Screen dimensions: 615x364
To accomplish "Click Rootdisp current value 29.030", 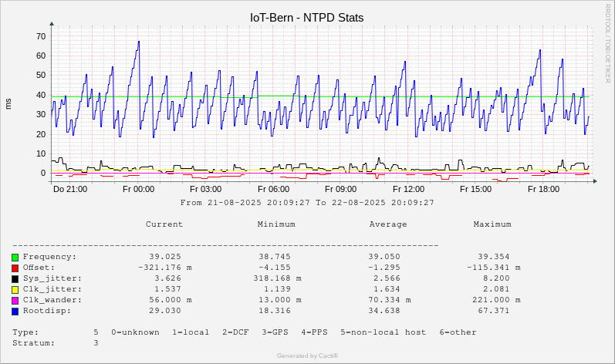I will [165, 311].
